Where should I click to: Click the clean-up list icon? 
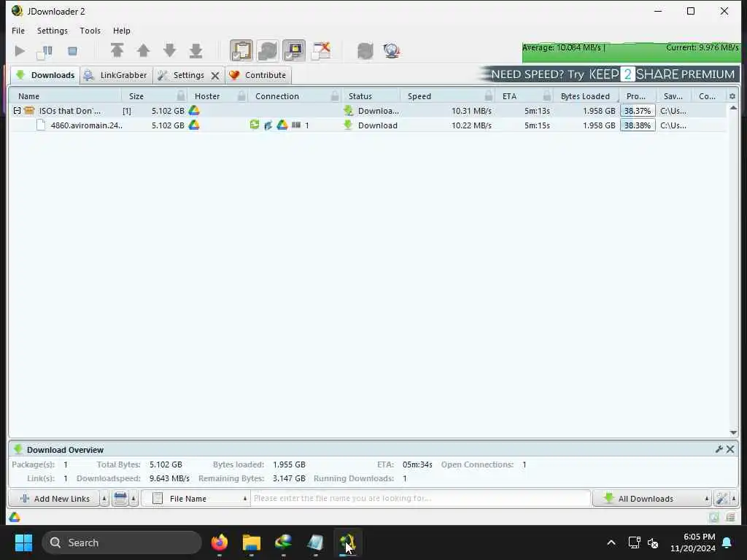click(120, 499)
